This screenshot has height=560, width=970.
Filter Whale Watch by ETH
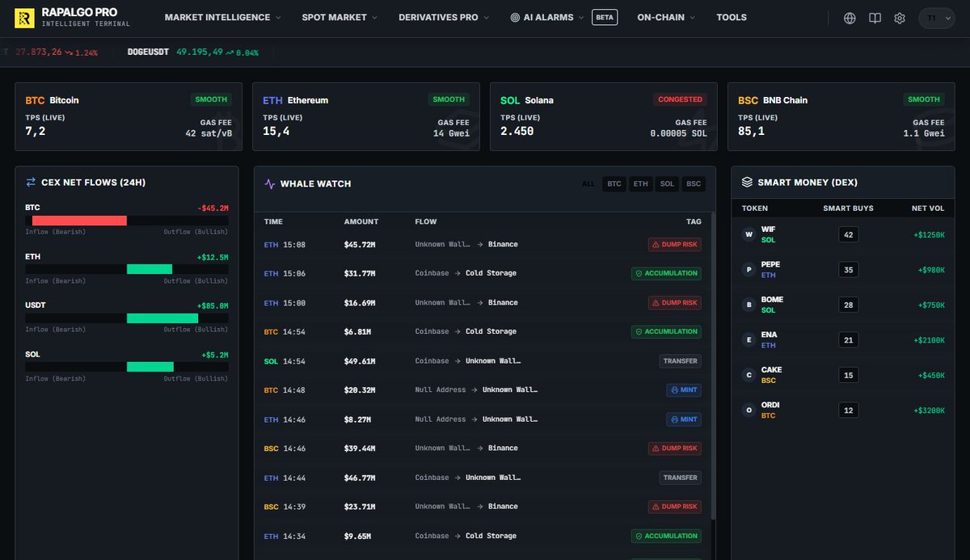click(641, 184)
